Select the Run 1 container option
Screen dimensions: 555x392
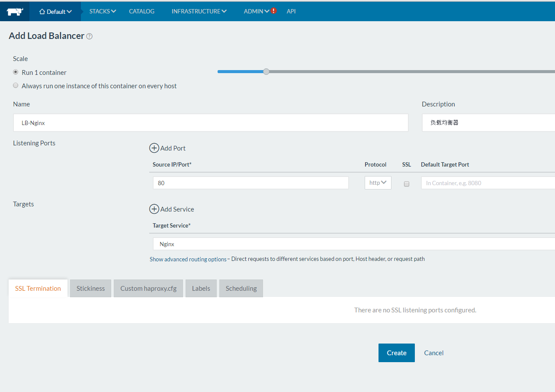point(16,72)
